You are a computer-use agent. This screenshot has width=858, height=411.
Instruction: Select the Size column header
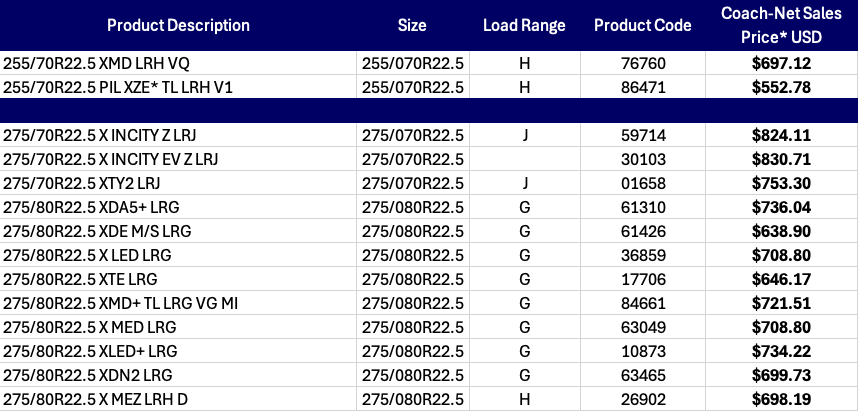pyautogui.click(x=411, y=25)
